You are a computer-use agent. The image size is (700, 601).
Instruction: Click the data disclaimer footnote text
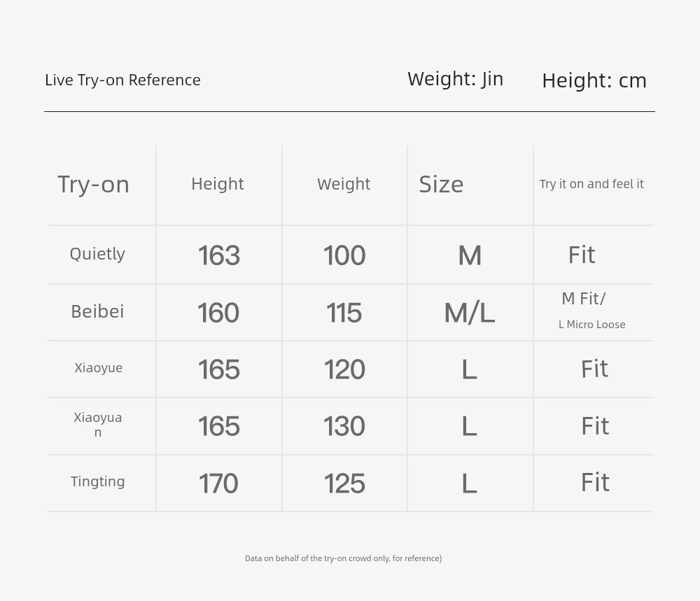point(343,558)
